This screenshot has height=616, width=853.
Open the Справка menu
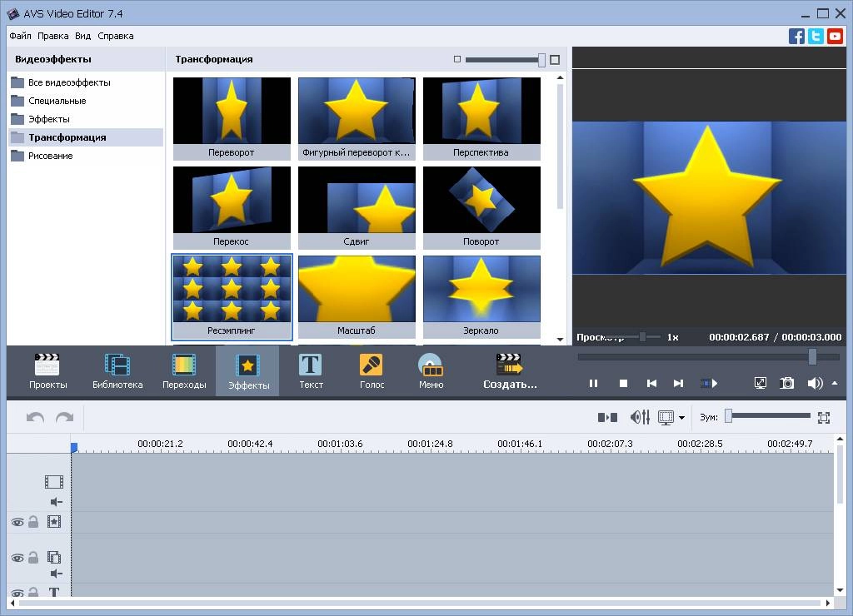(115, 36)
